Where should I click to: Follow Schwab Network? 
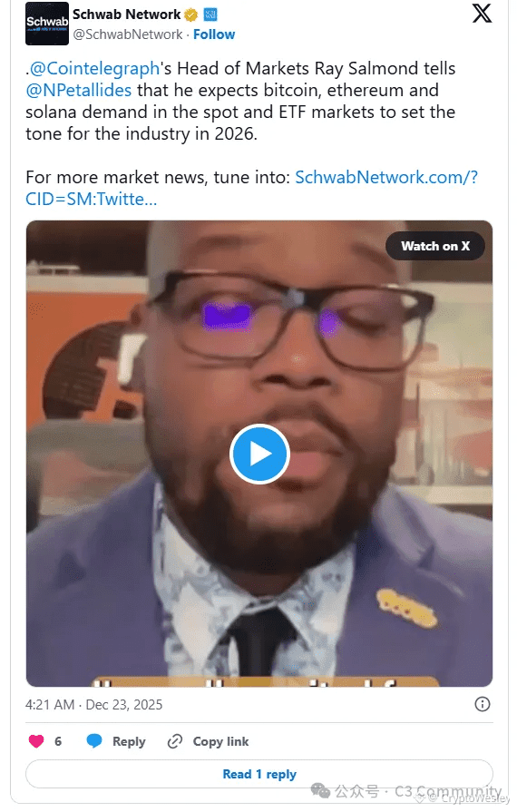tap(214, 34)
